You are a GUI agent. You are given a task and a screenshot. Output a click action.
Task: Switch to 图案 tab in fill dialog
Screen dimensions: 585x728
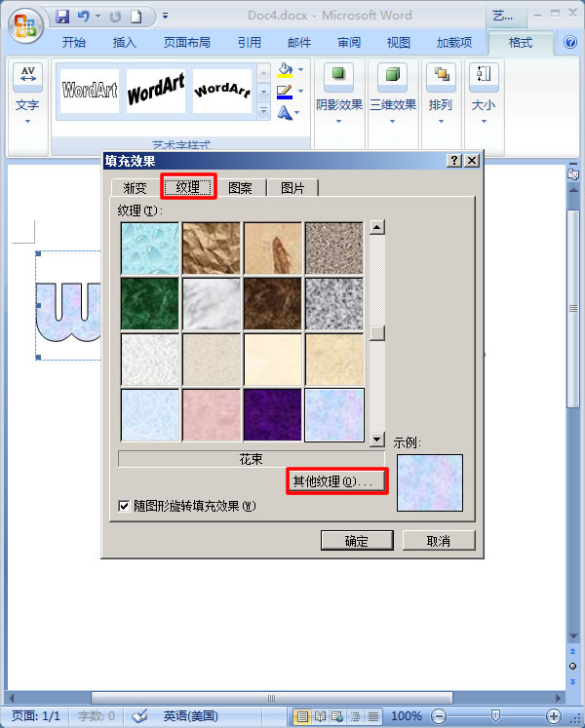[x=240, y=187]
